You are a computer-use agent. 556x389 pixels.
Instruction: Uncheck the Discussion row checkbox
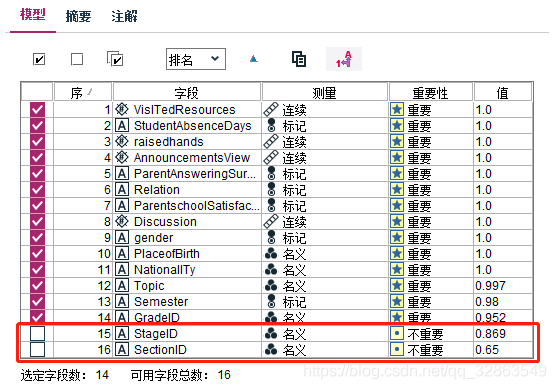pyautogui.click(x=38, y=222)
